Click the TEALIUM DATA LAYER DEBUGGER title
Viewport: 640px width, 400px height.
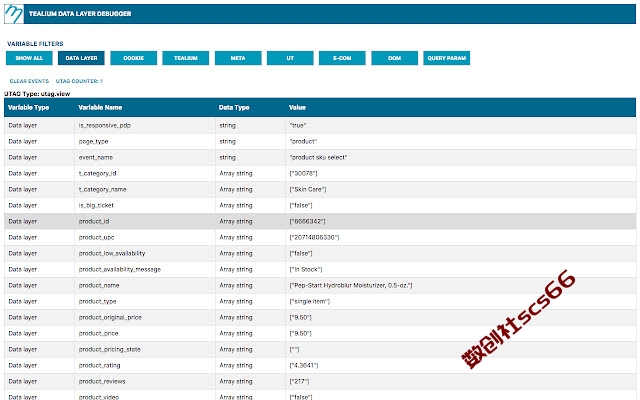point(80,14)
